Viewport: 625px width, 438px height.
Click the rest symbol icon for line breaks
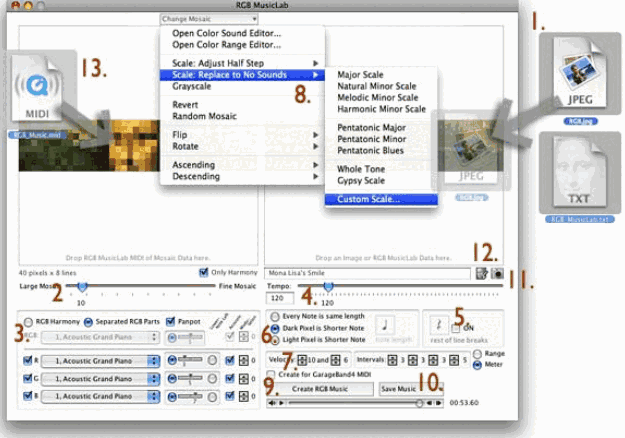[439, 325]
